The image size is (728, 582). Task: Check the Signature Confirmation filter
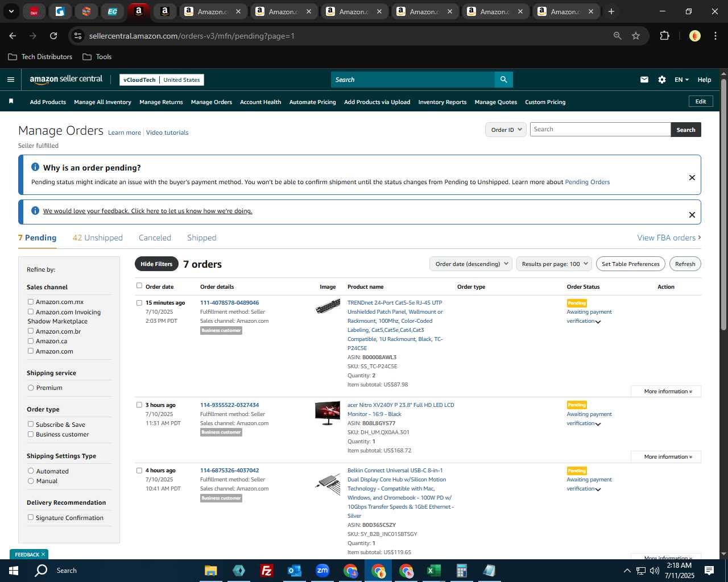click(x=31, y=517)
